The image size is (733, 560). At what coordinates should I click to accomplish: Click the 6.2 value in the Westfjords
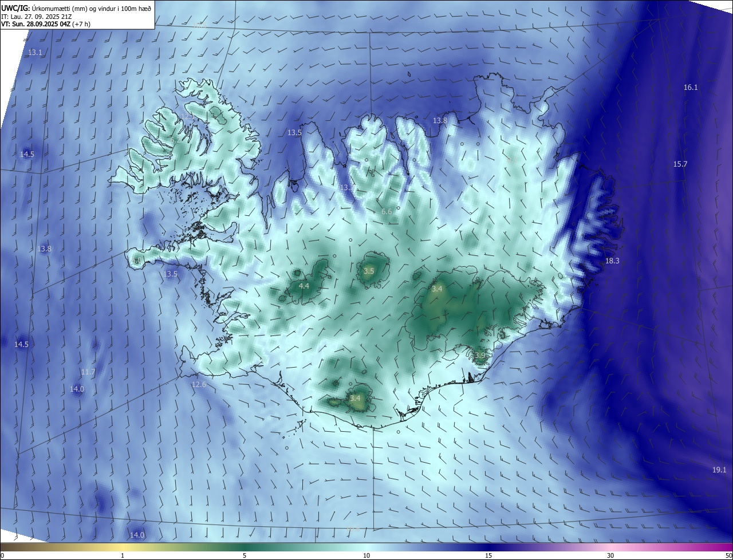[175, 140]
